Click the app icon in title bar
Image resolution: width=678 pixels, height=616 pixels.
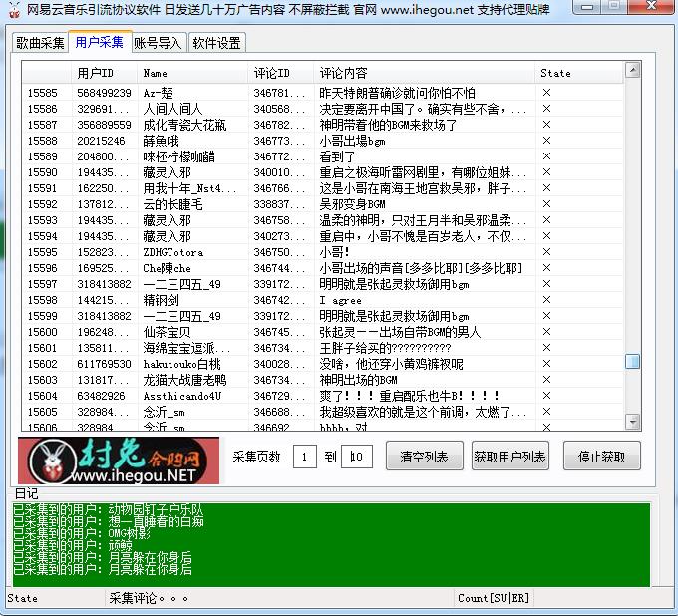12,11
